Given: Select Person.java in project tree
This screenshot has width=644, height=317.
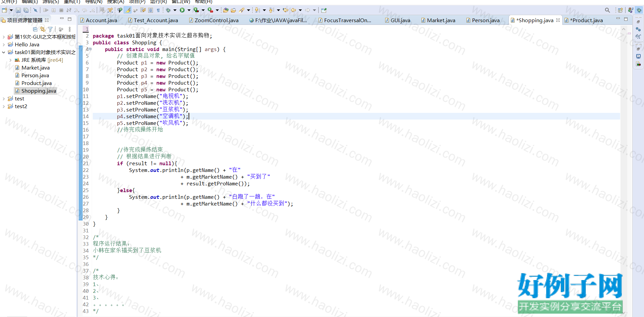Looking at the screenshot, I should click(32, 75).
